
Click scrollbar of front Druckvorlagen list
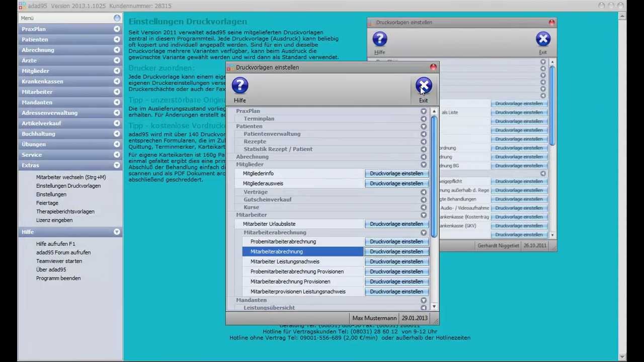point(434,176)
